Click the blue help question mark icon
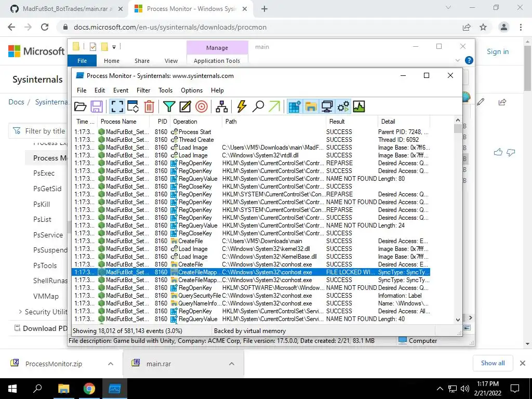Viewport: 532px width, 399px height. point(469,60)
